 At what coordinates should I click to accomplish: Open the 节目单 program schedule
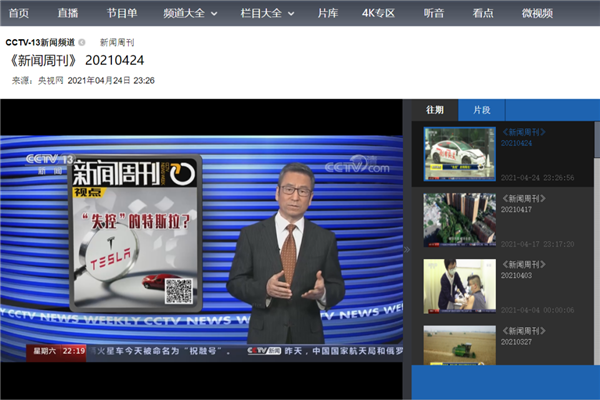tap(123, 13)
